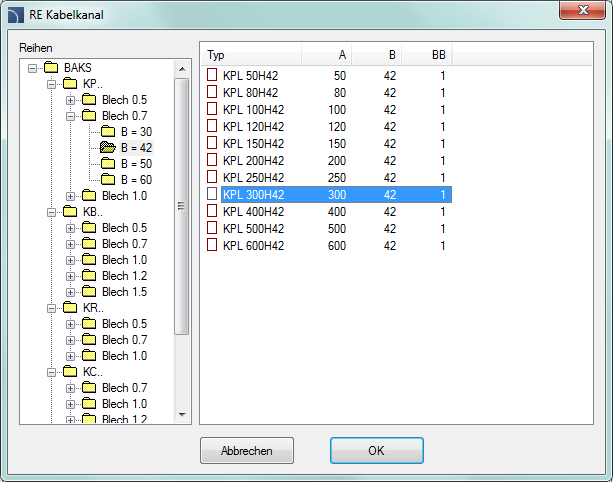The width and height of the screenshot is (613, 482).
Task: Click the red icon of KPL 50H42
Action: pyautogui.click(x=211, y=75)
